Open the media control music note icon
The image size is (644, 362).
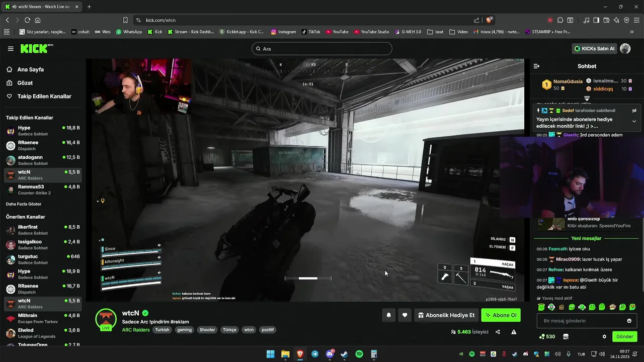pyautogui.click(x=586, y=20)
